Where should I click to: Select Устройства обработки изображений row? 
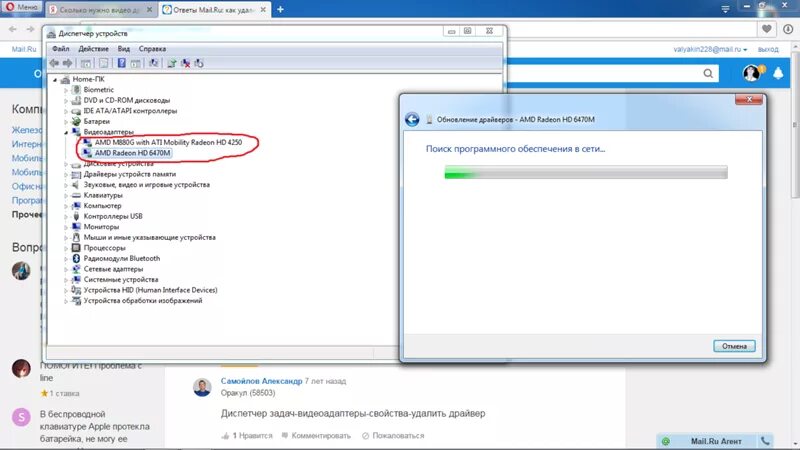pyautogui.click(x=143, y=301)
